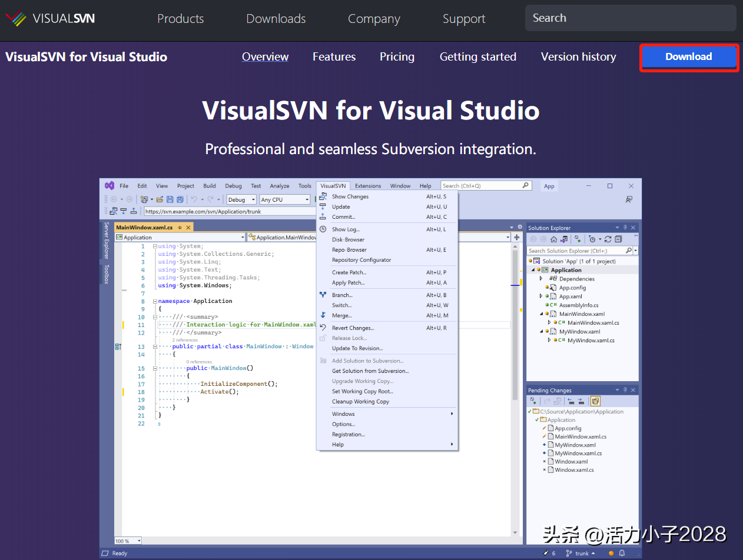The height and width of the screenshot is (560, 743).
Task: Click the split editor icon beside the member dropdown
Action: [517, 237]
